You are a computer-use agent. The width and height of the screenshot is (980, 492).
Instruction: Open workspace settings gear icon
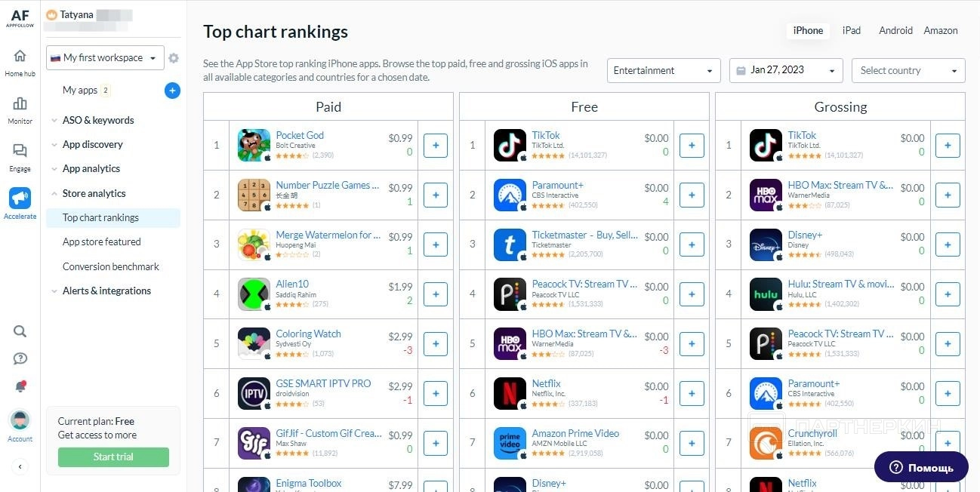coord(174,58)
